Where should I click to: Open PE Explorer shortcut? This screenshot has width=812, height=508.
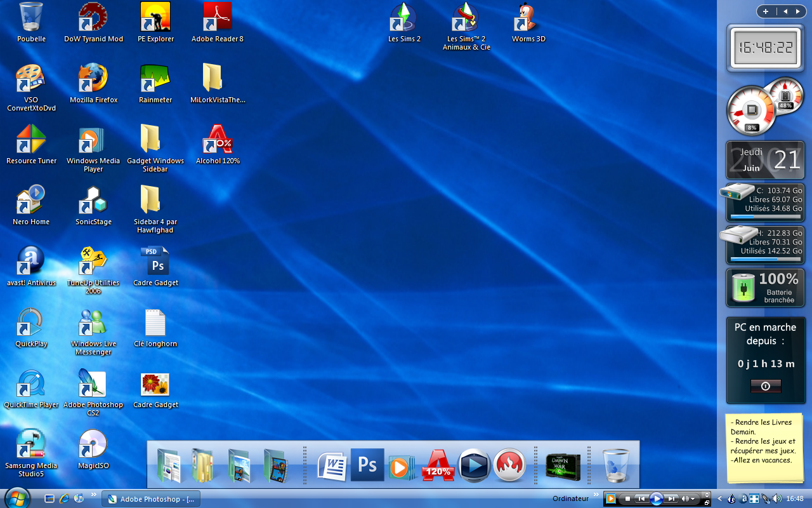pyautogui.click(x=155, y=22)
